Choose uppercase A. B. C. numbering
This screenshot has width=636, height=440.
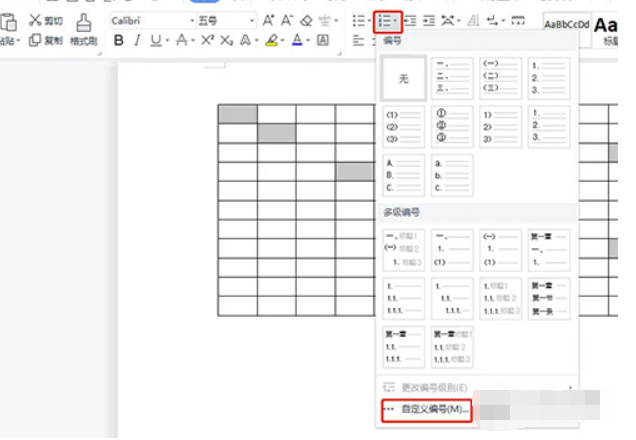tap(403, 175)
